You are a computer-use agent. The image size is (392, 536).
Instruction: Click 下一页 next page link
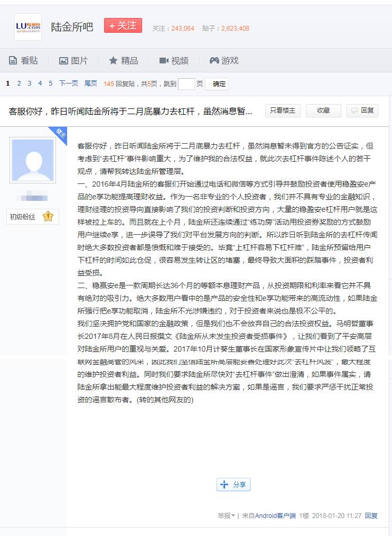coord(68,84)
